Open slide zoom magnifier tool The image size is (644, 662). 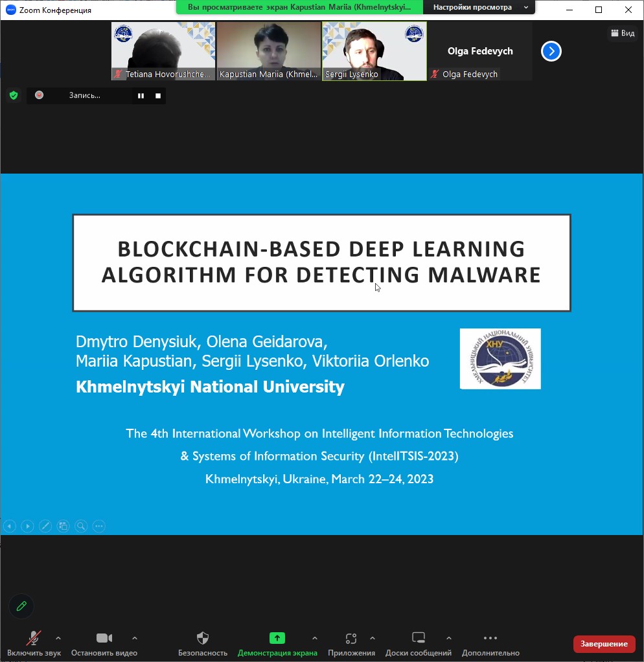(81, 526)
